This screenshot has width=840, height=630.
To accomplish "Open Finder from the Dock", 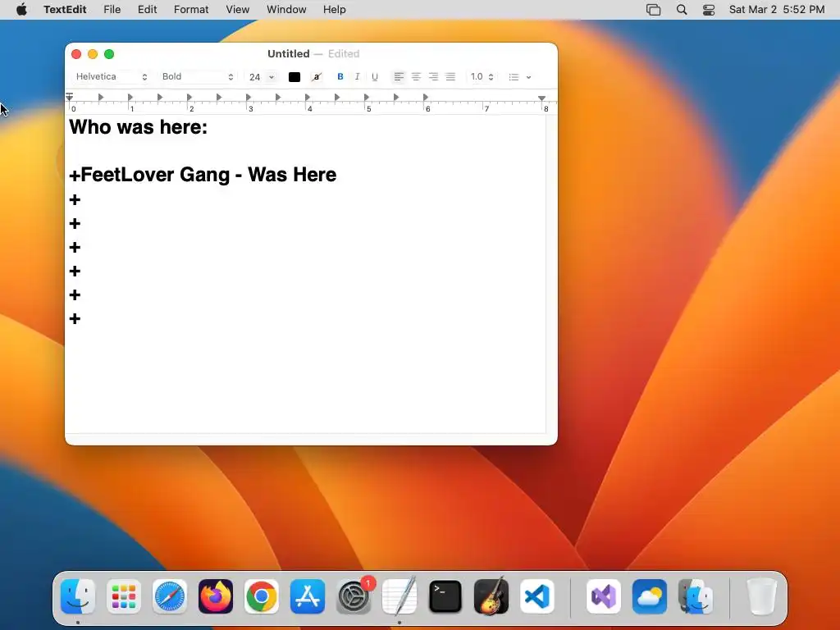I will tap(78, 596).
